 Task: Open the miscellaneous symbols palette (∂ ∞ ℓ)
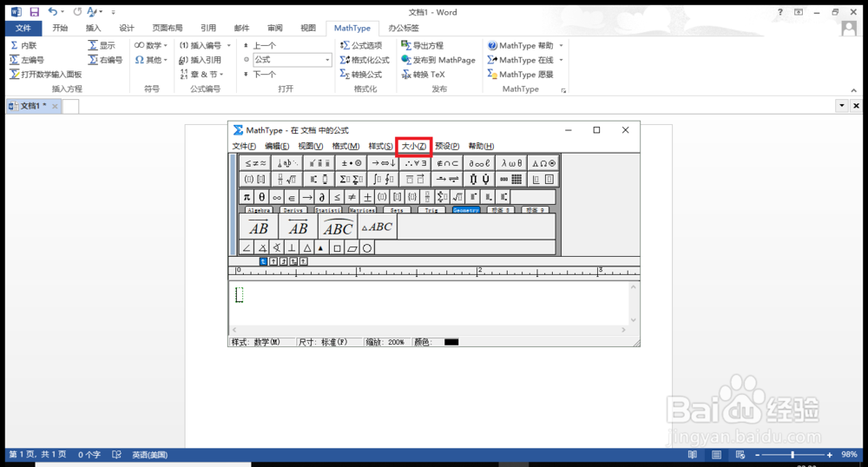(479, 163)
